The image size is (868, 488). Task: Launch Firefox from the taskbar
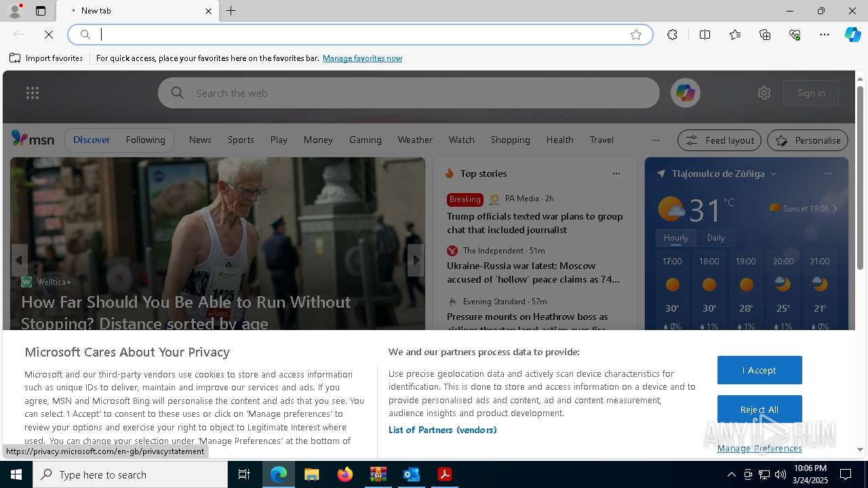[x=344, y=474]
